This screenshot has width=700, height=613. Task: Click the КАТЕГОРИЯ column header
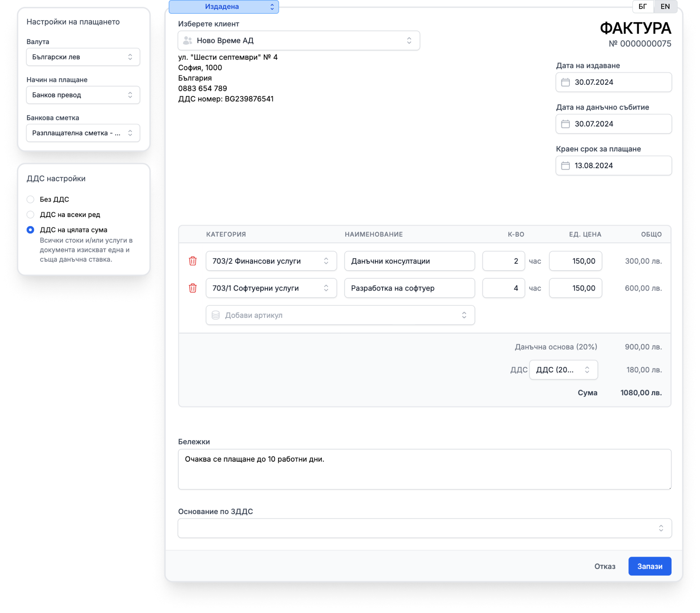pos(226,234)
